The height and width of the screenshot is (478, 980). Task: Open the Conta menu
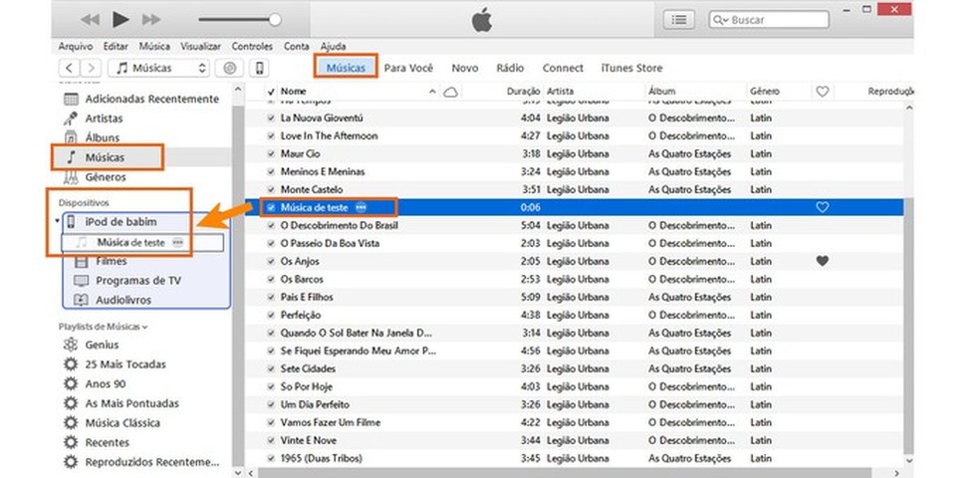296,46
